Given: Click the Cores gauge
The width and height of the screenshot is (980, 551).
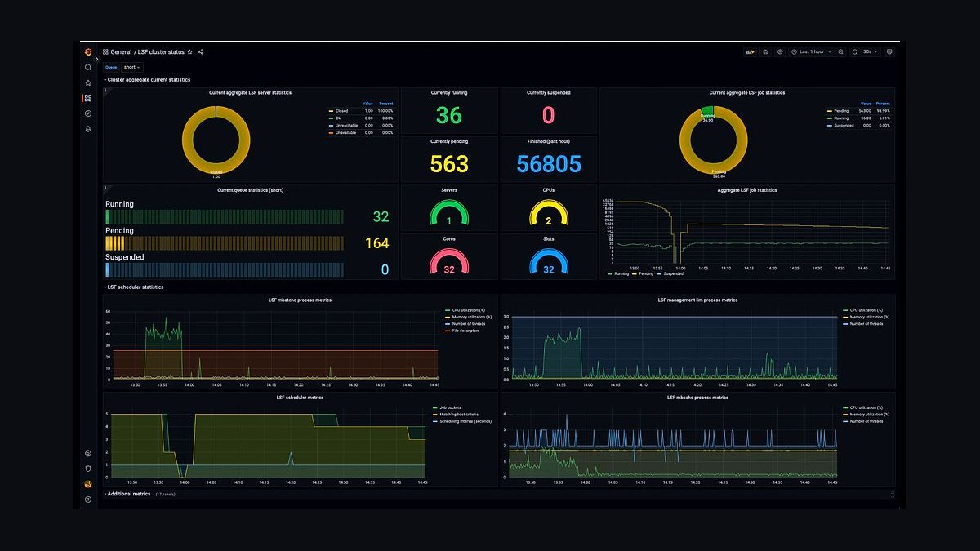Looking at the screenshot, I should tap(449, 262).
